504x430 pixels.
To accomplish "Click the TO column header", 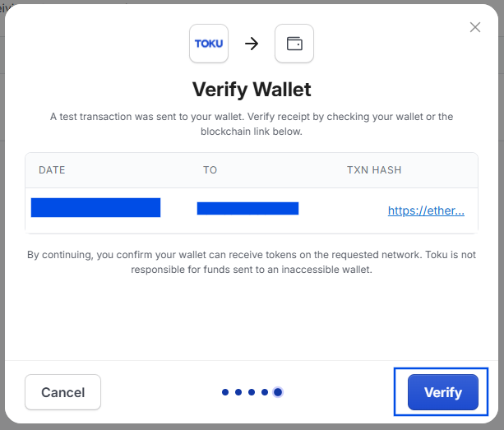I will coord(210,170).
